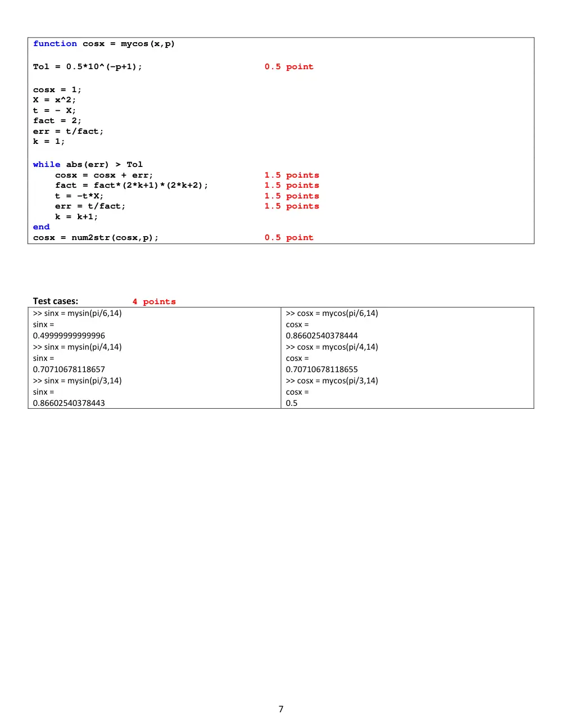Click the cosine result '0.86602540378444'
This screenshot has width=562, height=728.
[x=322, y=336]
